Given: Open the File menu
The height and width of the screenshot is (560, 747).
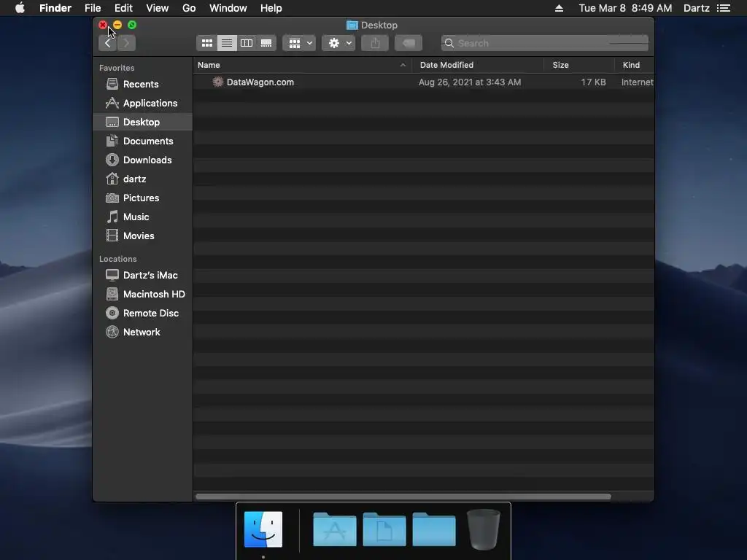Looking at the screenshot, I should [93, 8].
